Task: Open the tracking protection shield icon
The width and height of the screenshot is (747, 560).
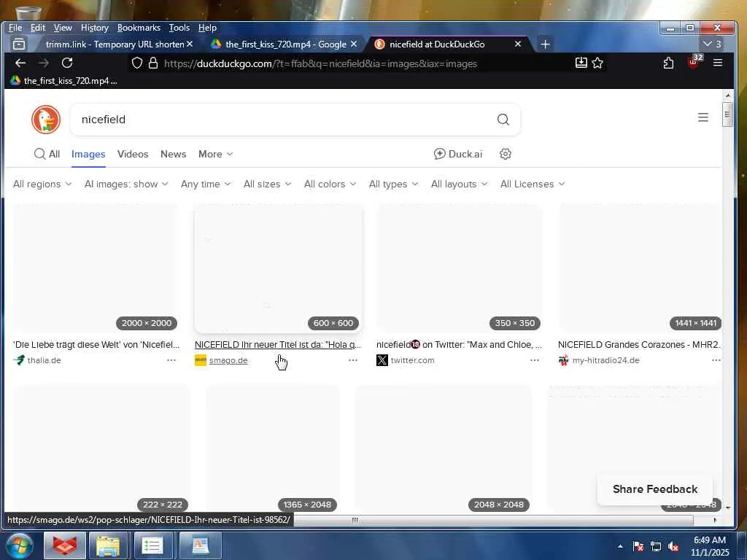Action: point(136,63)
